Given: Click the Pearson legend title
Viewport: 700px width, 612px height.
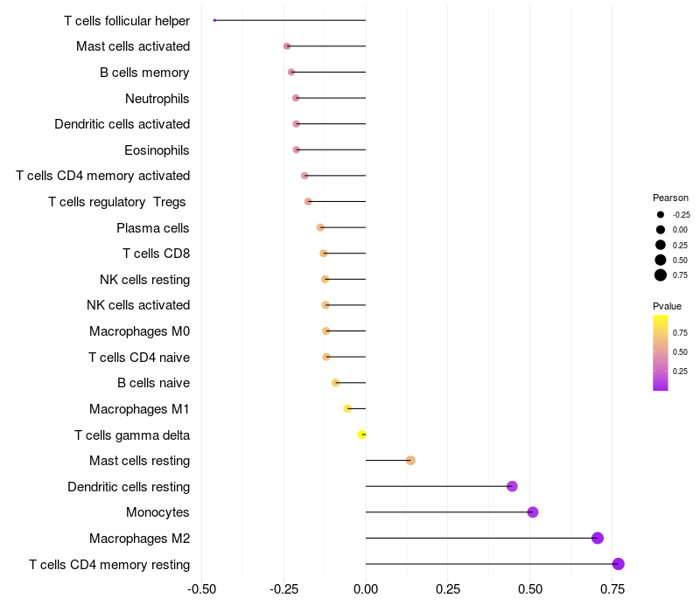Looking at the screenshot, I should pos(670,198).
